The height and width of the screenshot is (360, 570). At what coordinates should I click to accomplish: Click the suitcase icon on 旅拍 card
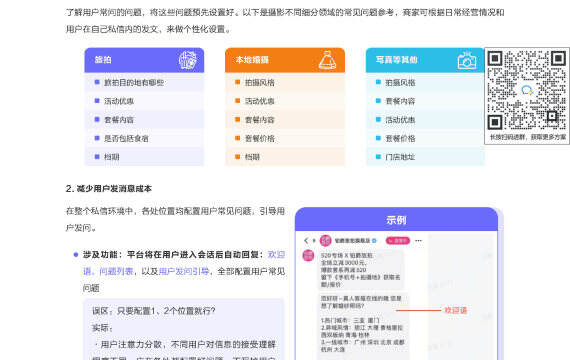[x=188, y=60]
